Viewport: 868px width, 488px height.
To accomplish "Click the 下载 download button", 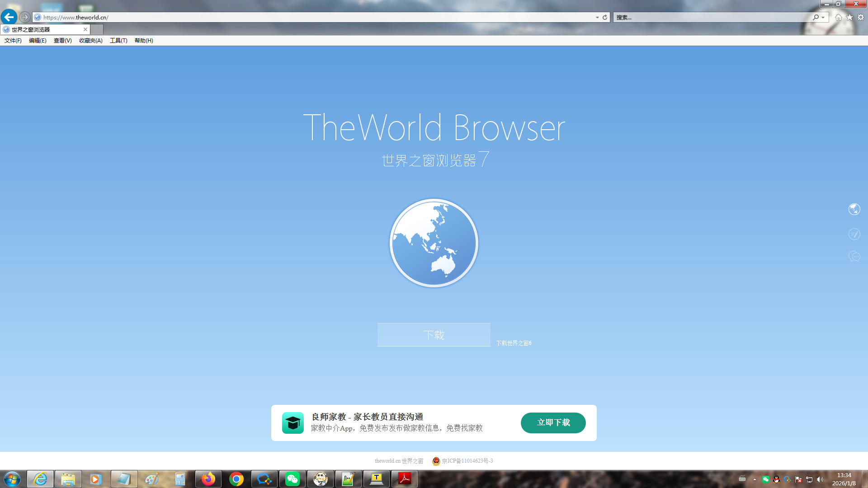I will (434, 335).
